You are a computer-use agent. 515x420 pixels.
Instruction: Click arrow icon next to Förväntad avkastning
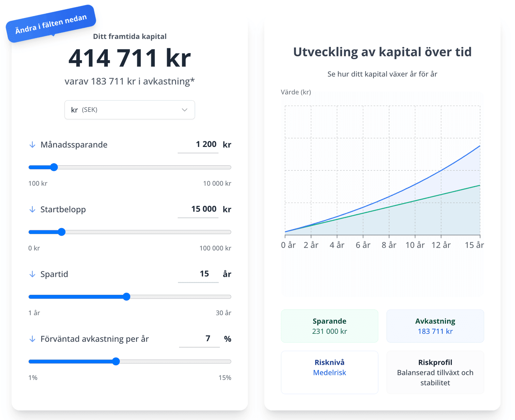coord(32,339)
